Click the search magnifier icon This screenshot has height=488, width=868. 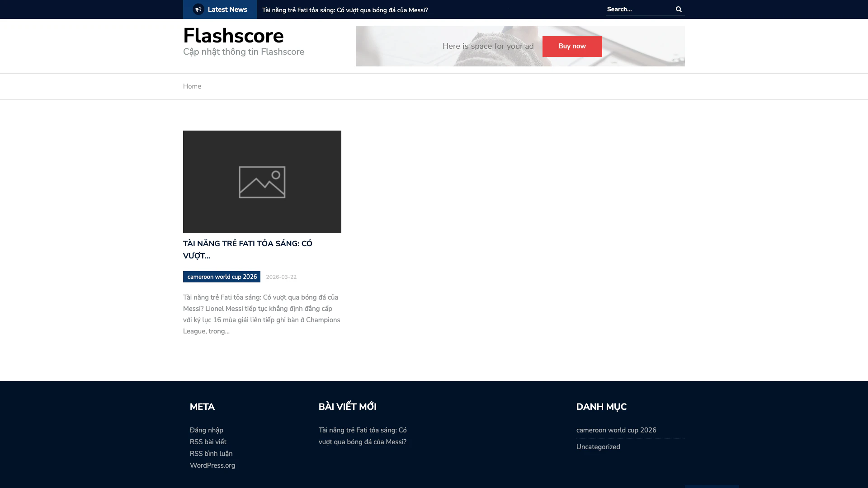click(x=679, y=9)
